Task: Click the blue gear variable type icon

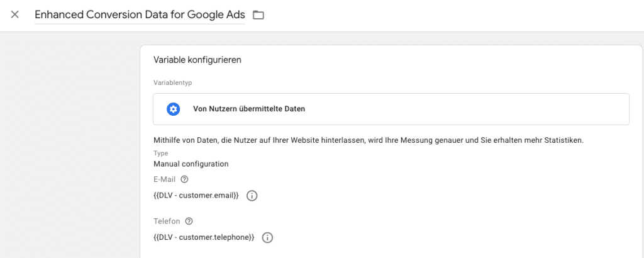Action: pyautogui.click(x=173, y=109)
